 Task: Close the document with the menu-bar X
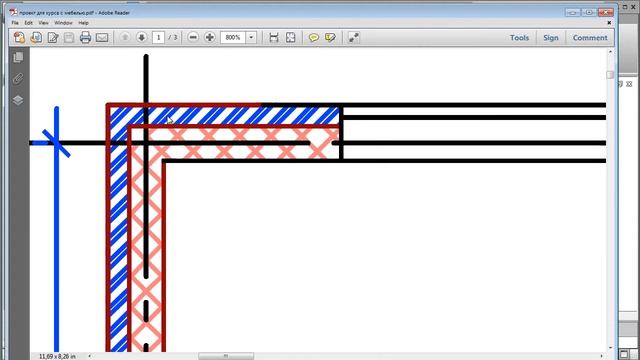(x=609, y=23)
